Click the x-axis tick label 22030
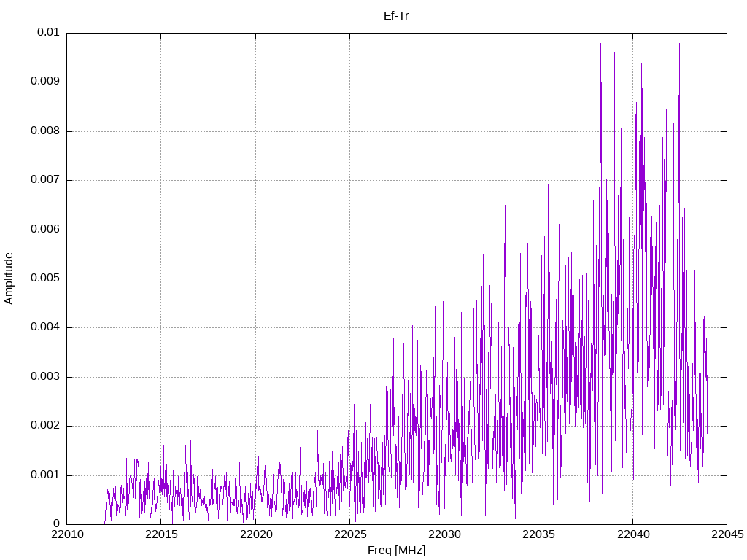 [444, 534]
